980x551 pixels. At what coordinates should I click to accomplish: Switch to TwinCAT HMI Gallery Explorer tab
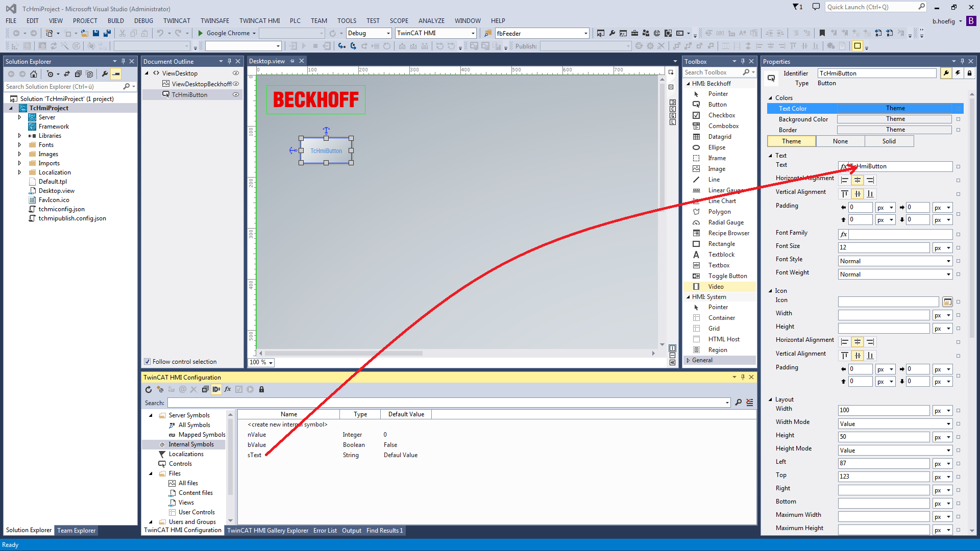tap(267, 531)
